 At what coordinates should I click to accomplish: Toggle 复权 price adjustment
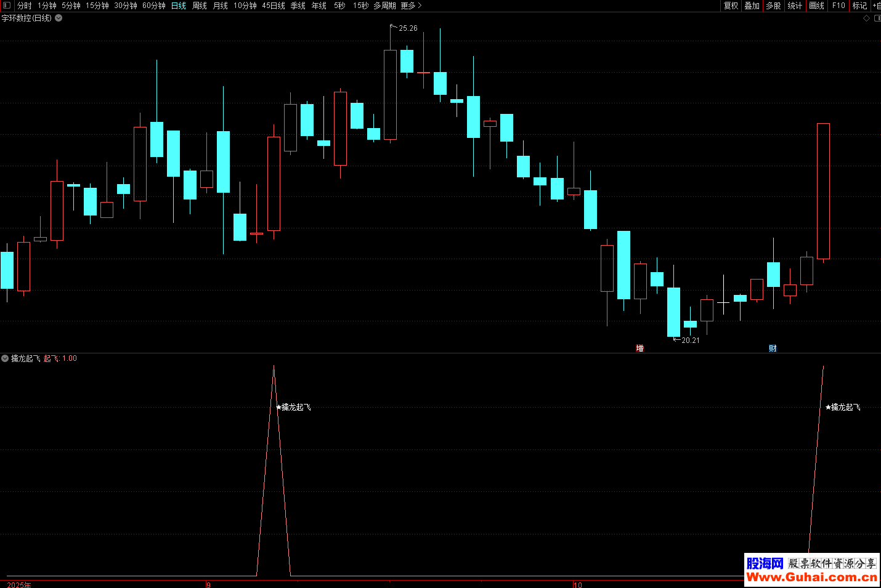click(731, 6)
